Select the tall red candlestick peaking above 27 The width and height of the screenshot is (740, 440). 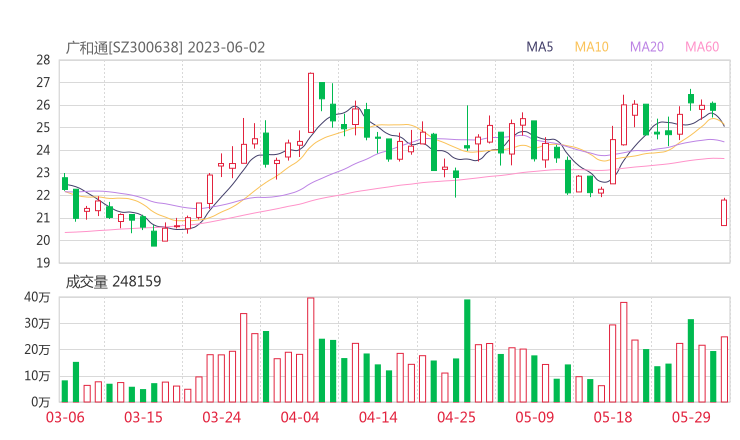tap(311, 103)
